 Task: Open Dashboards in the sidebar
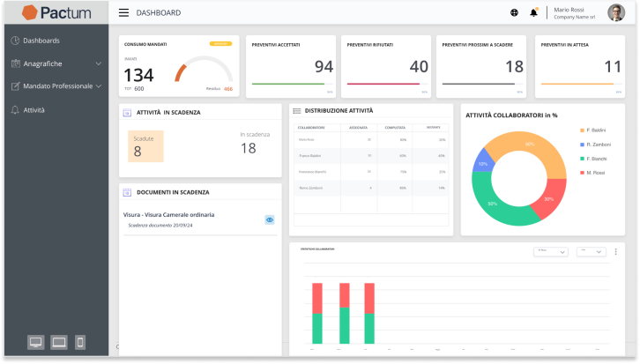(x=41, y=41)
